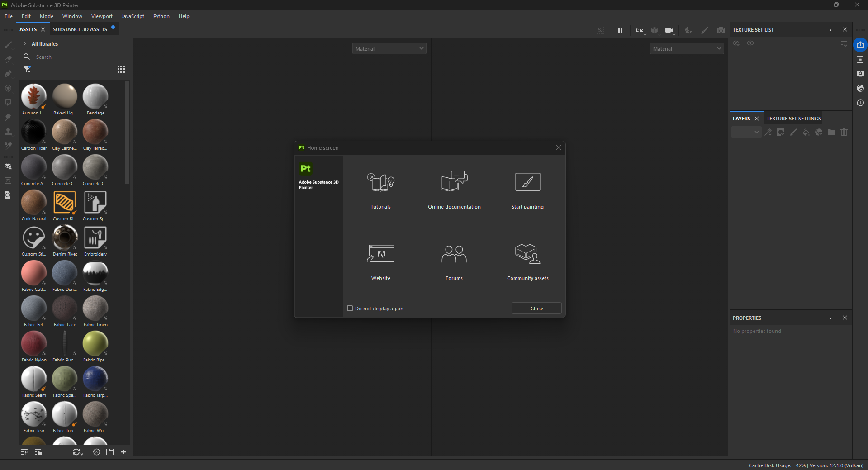Switch assets to grid view icon

(x=121, y=69)
